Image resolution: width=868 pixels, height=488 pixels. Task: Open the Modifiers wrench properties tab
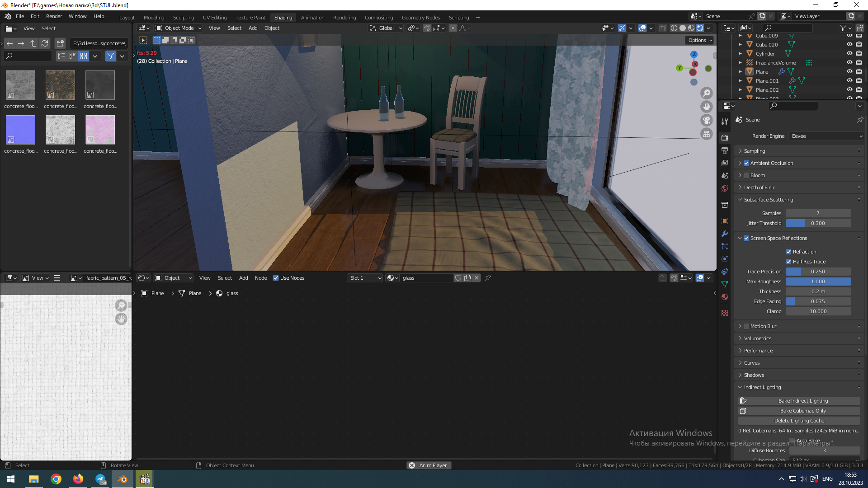[x=725, y=234]
